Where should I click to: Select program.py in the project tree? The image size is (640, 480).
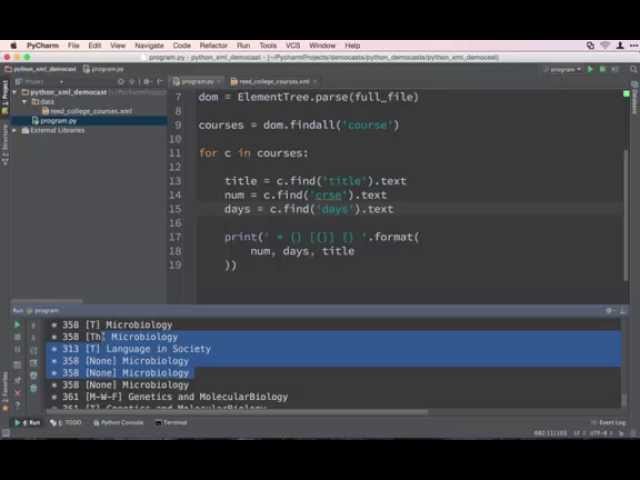pyautogui.click(x=55, y=121)
